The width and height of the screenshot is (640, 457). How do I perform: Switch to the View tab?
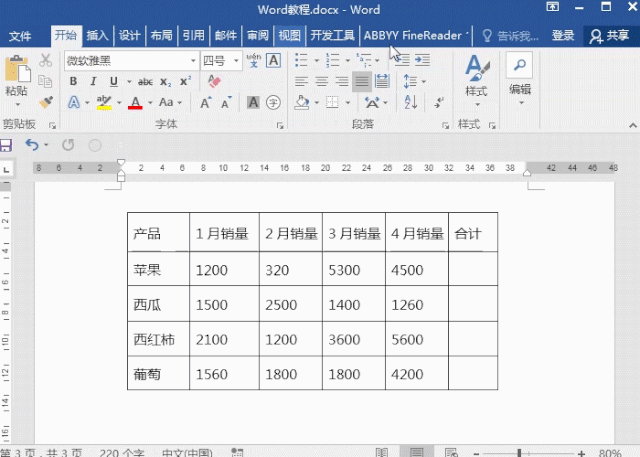pos(289,35)
